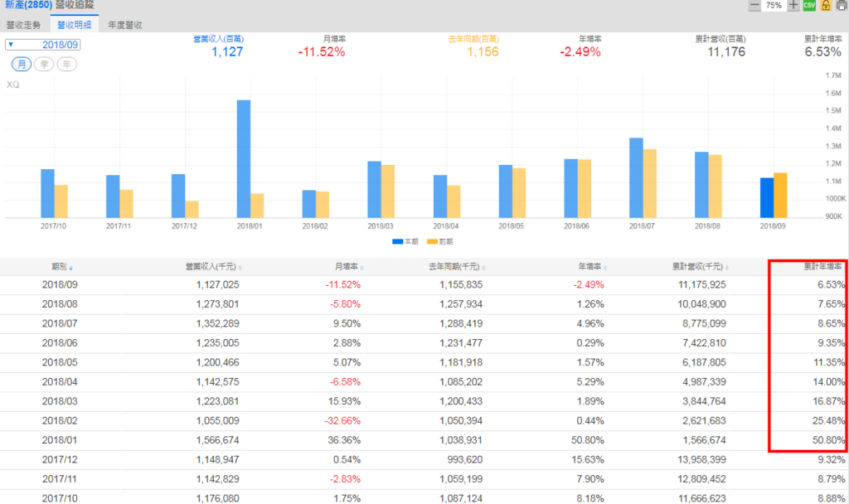This screenshot has width=849, height=504.
Task: Zoom out with the minus button
Action: click(754, 6)
